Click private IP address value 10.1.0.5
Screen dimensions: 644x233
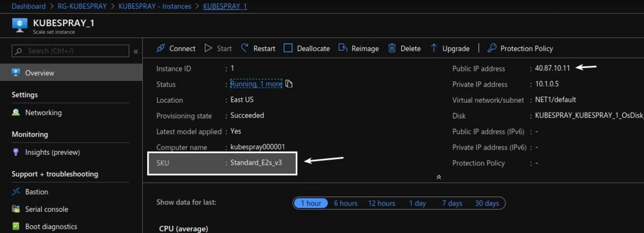(x=547, y=84)
